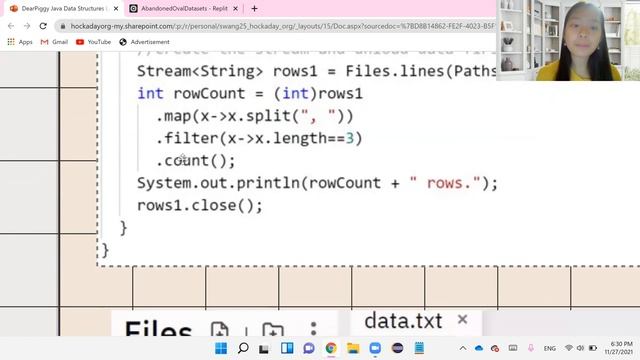Click the .filter(x->x.length==3) code line
640x360 pixels.
259,138
